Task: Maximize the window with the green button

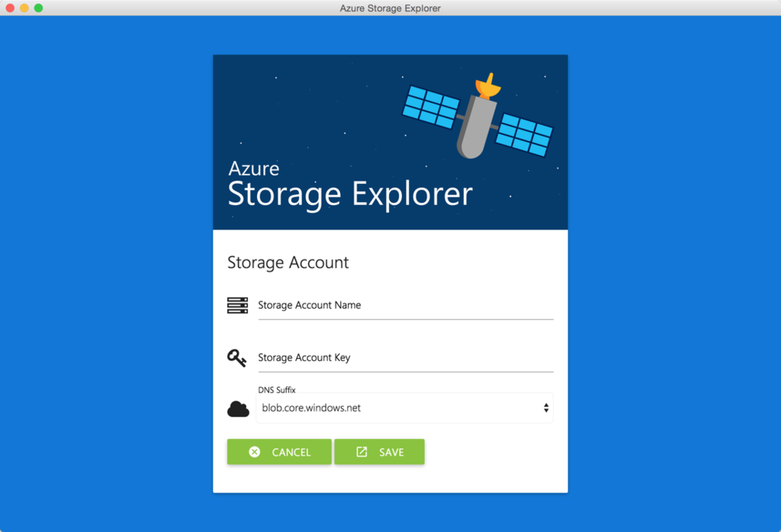Action: 38,8
